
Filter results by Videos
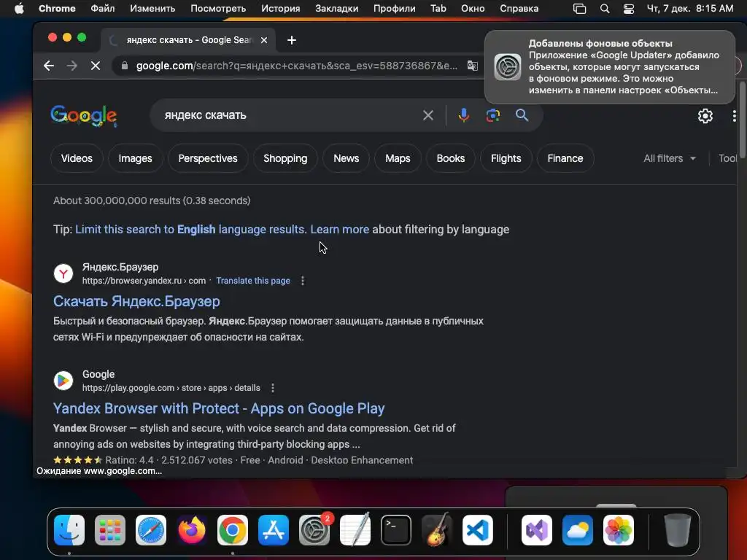(77, 158)
